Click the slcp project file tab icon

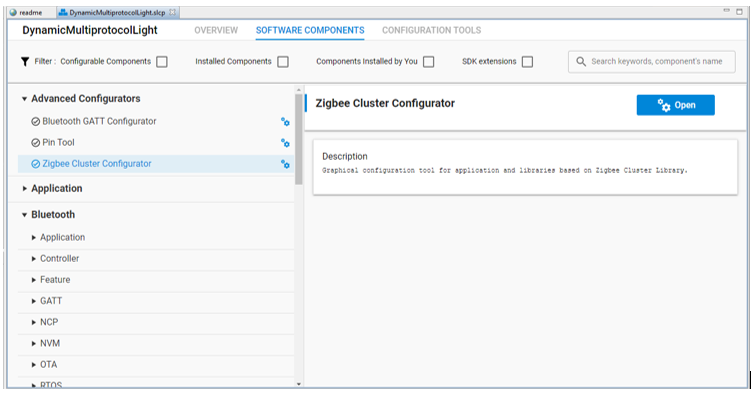click(x=63, y=12)
